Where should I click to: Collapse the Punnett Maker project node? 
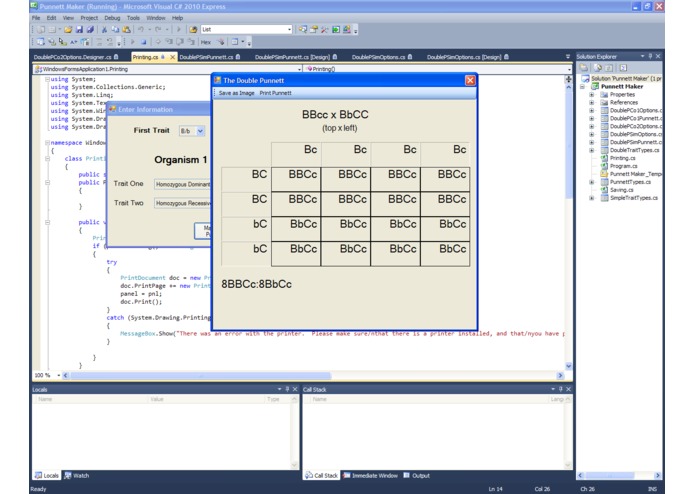point(582,87)
